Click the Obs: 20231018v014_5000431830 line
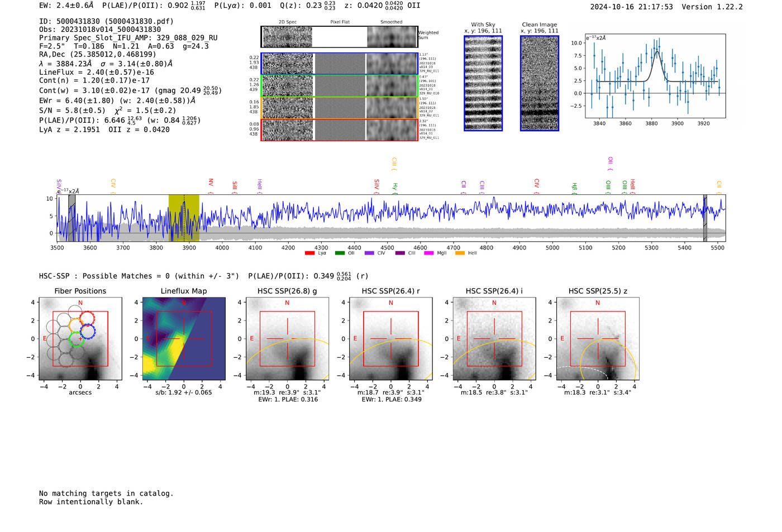782x532 pixels. tap(100, 30)
